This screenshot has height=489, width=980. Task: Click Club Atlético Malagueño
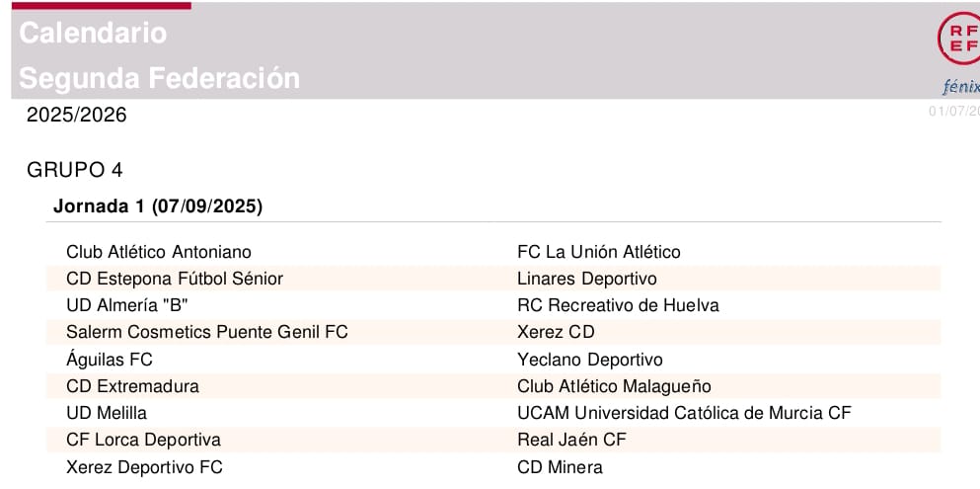pos(614,386)
